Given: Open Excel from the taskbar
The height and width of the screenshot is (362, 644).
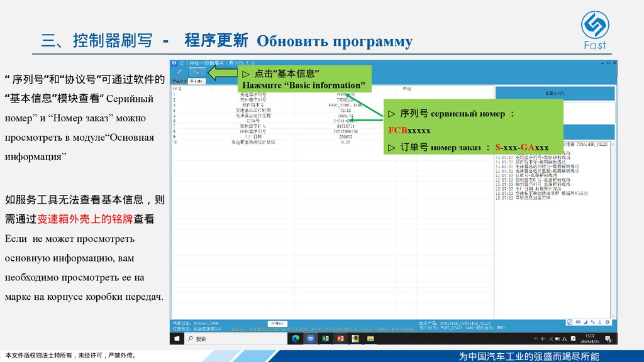Looking at the screenshot, I should coord(325,339).
